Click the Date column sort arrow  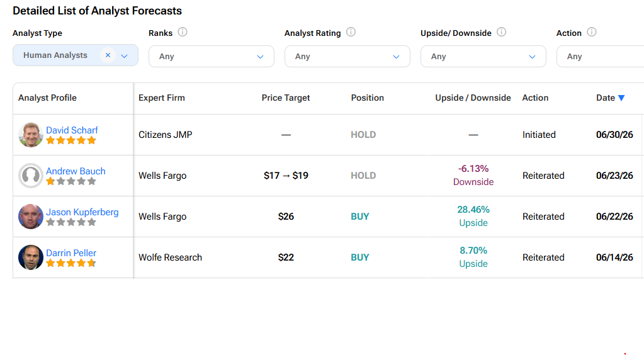click(x=621, y=98)
